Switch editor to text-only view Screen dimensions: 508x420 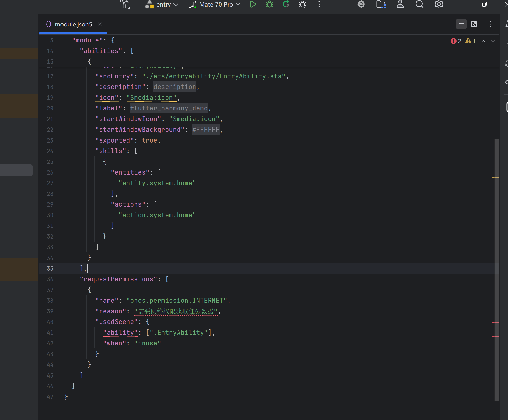(461, 24)
